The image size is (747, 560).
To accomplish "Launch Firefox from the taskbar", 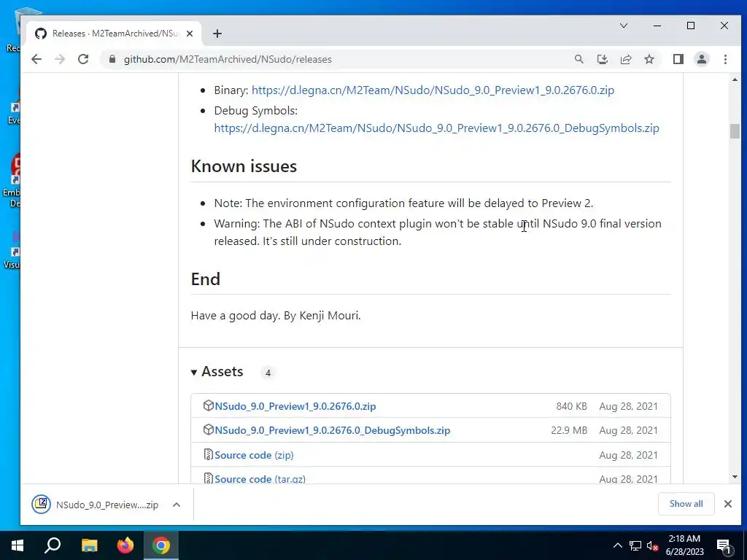I will tap(125, 545).
